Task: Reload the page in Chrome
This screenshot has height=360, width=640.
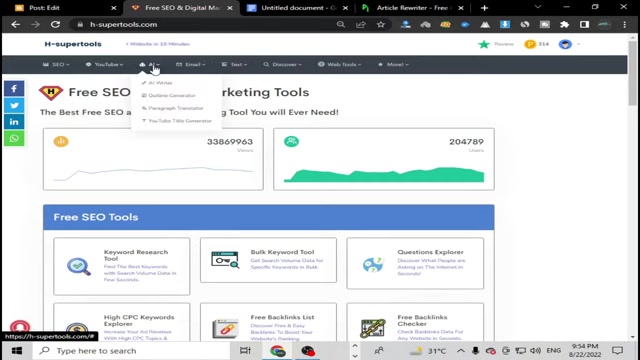Action: (x=55, y=24)
